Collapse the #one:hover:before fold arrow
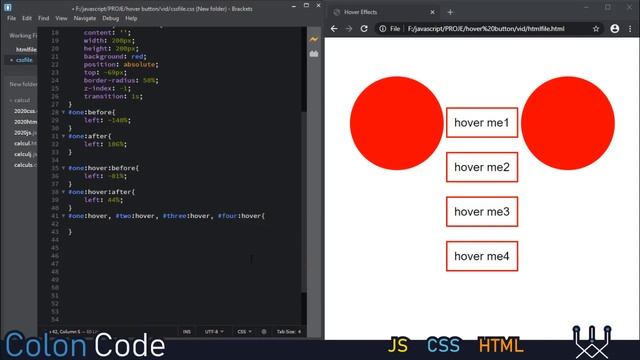640x360 pixels. [63, 168]
